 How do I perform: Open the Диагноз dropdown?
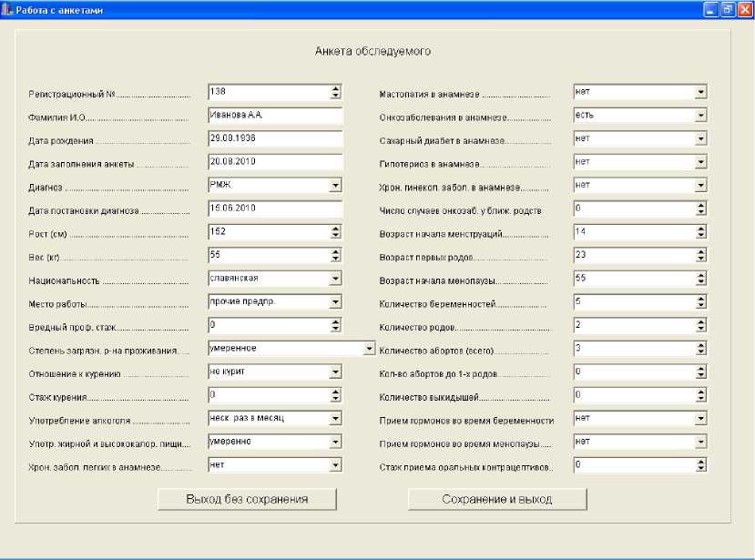click(335, 186)
